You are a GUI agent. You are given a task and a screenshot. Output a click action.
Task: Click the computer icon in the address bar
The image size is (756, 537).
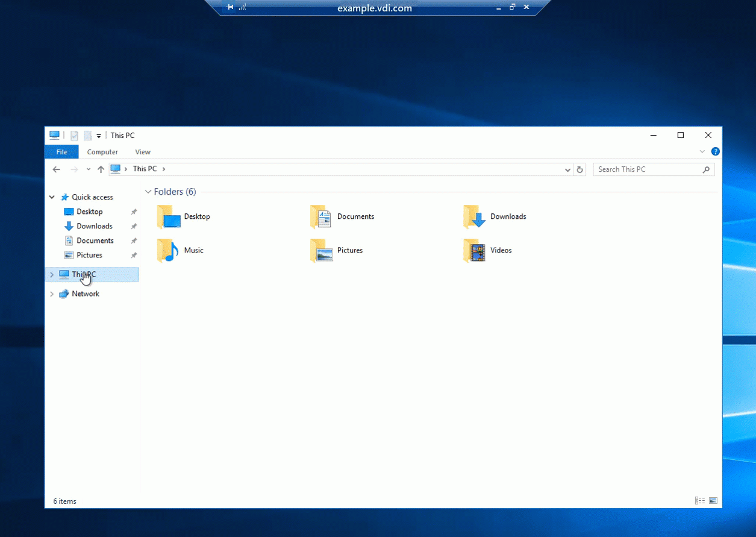116,169
